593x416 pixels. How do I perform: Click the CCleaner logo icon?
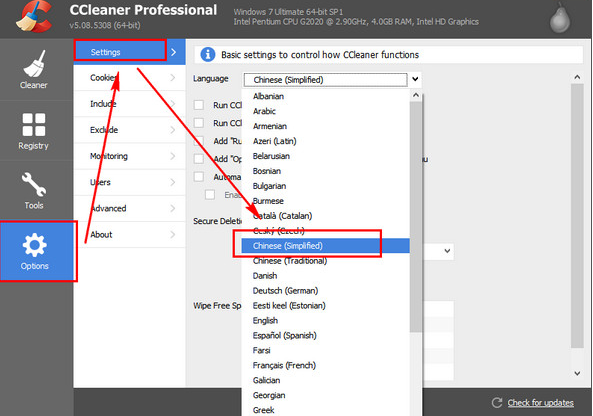(x=34, y=17)
